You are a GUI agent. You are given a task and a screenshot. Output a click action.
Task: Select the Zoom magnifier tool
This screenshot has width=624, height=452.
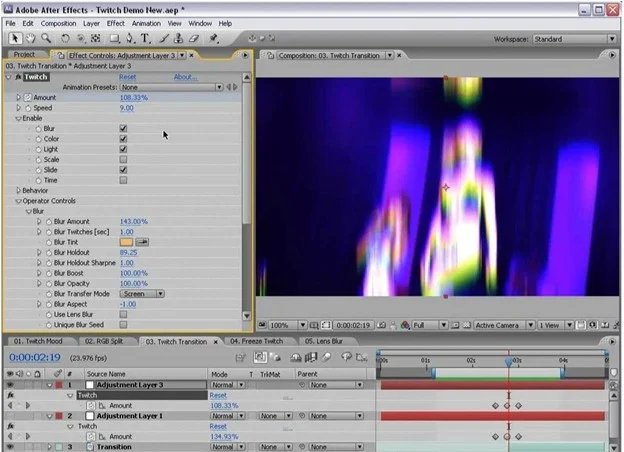click(46, 38)
